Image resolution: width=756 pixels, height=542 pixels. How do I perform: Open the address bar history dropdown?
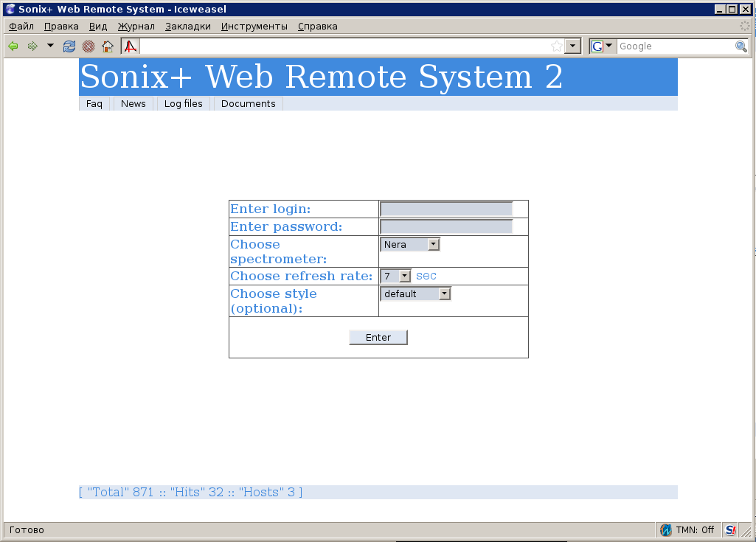573,46
